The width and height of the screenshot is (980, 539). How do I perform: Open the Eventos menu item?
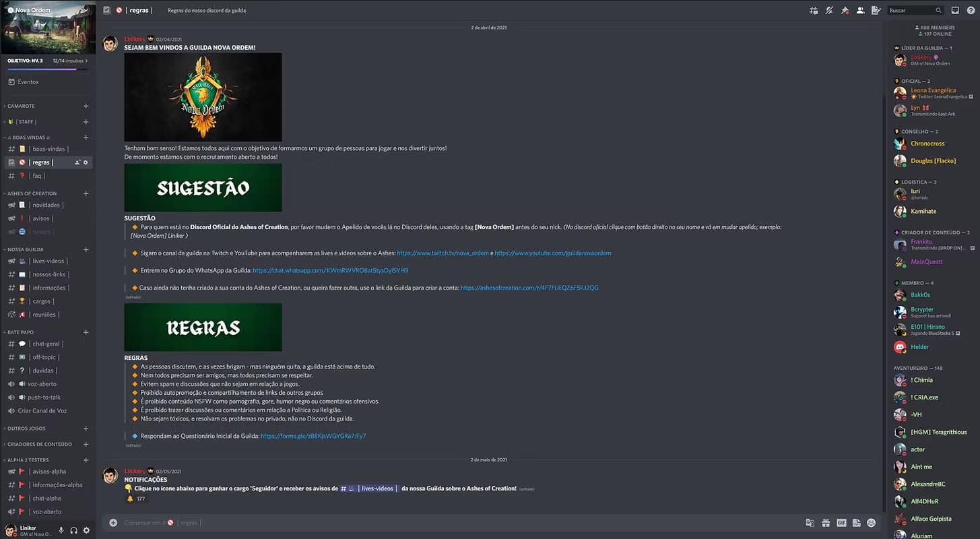point(28,82)
